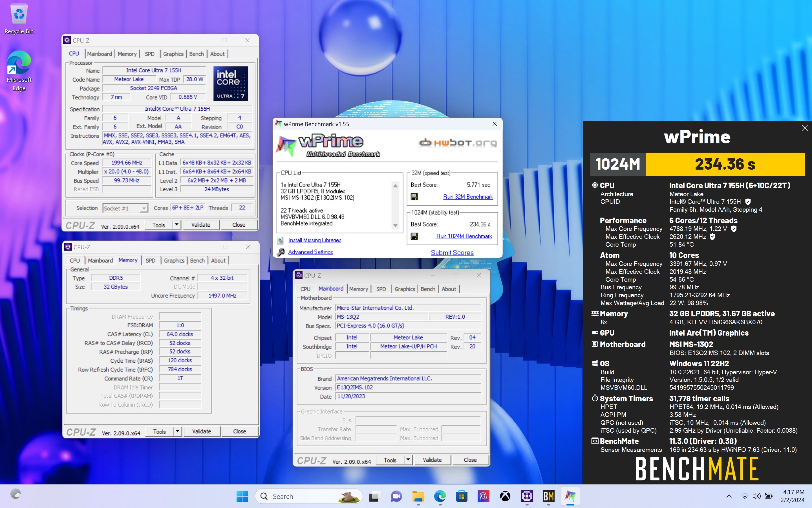This screenshot has width=812, height=508.
Task: Open File Explorer from taskbar
Action: (418, 496)
